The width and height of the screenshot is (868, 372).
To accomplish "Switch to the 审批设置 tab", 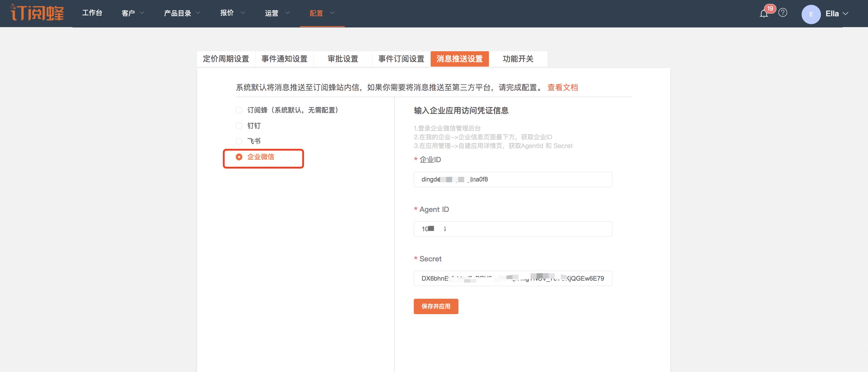I will click(x=343, y=59).
